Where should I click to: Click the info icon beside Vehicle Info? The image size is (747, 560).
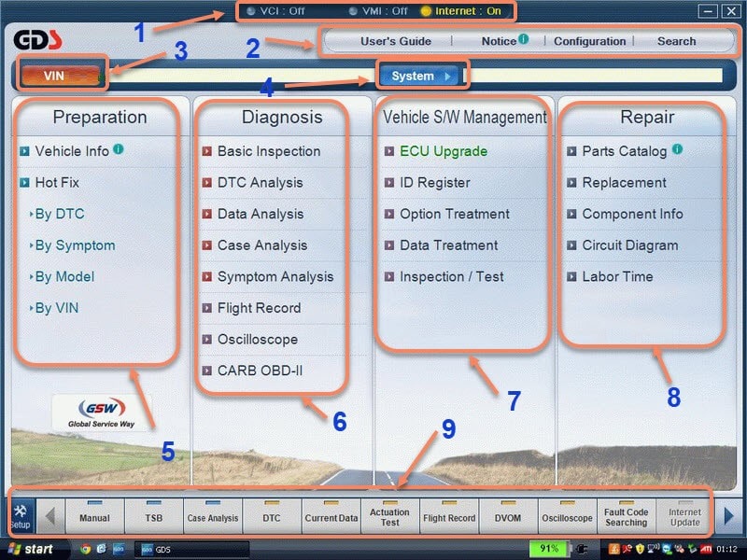119,149
